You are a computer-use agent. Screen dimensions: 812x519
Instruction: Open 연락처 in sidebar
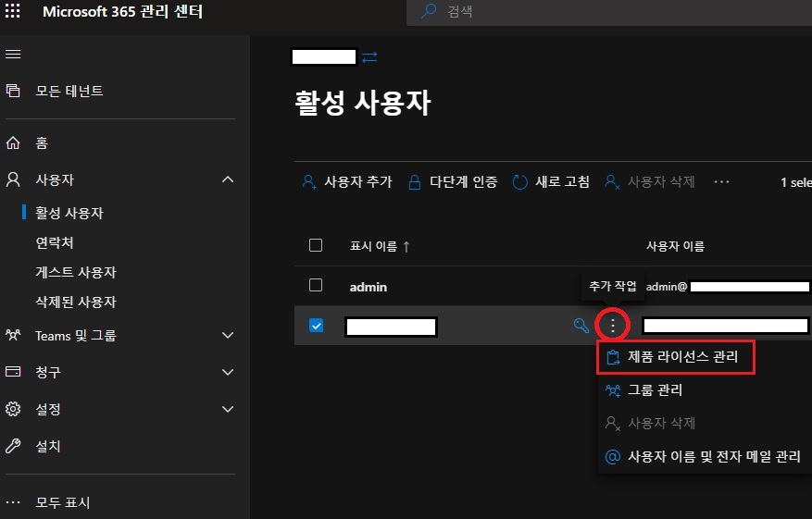(x=55, y=242)
